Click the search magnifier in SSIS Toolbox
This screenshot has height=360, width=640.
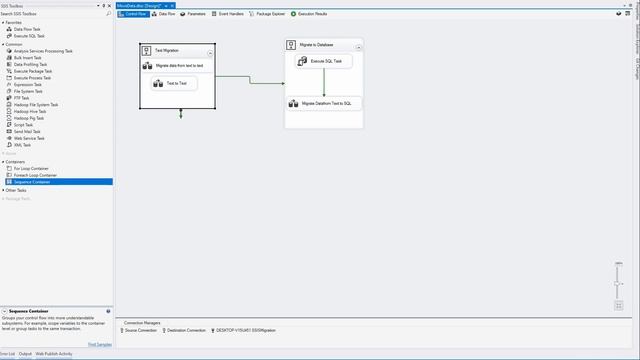coord(109,14)
